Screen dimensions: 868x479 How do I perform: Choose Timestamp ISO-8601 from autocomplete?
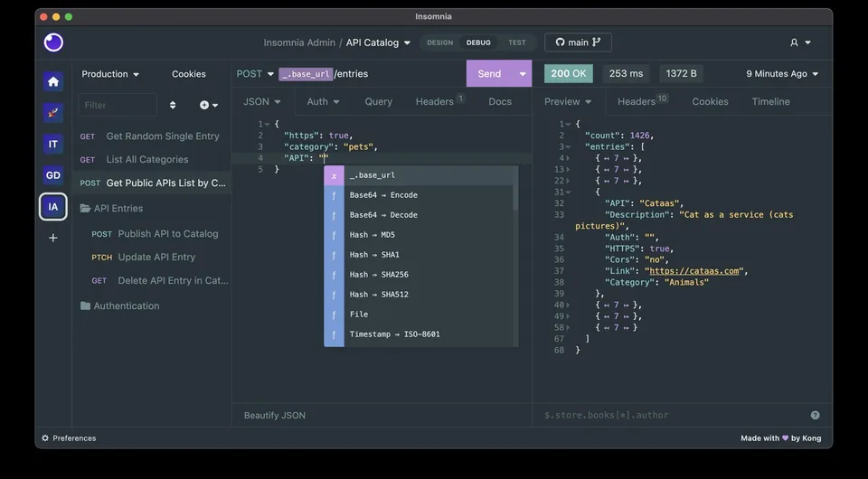point(420,334)
